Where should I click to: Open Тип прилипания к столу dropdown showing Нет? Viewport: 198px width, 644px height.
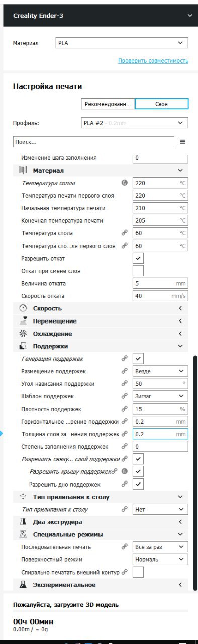tap(160, 509)
